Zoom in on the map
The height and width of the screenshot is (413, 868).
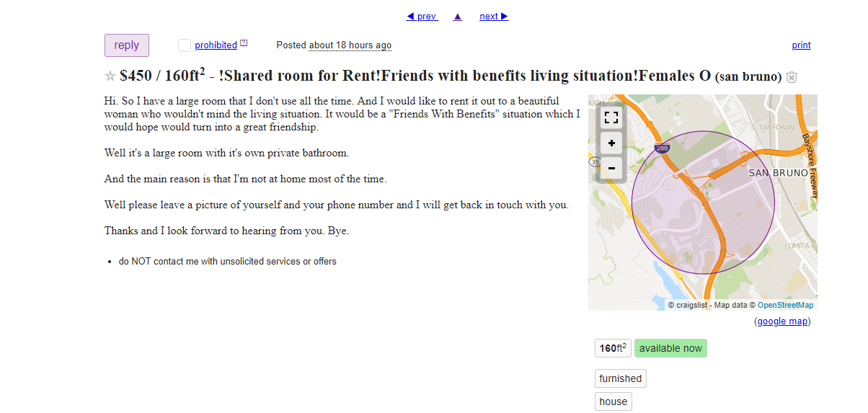tap(611, 143)
